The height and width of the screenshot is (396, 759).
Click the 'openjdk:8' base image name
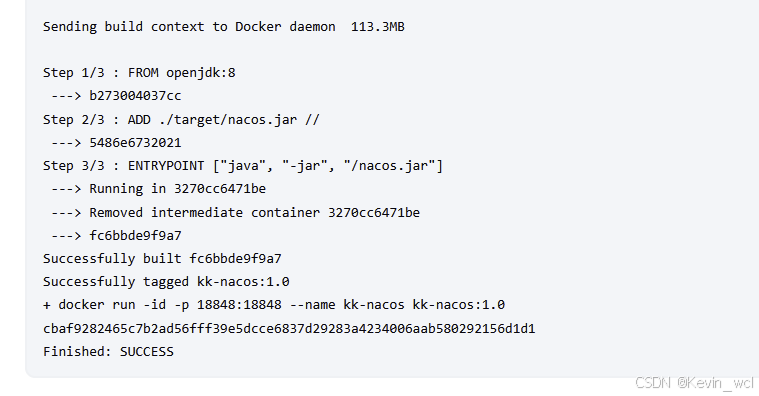(x=200, y=73)
